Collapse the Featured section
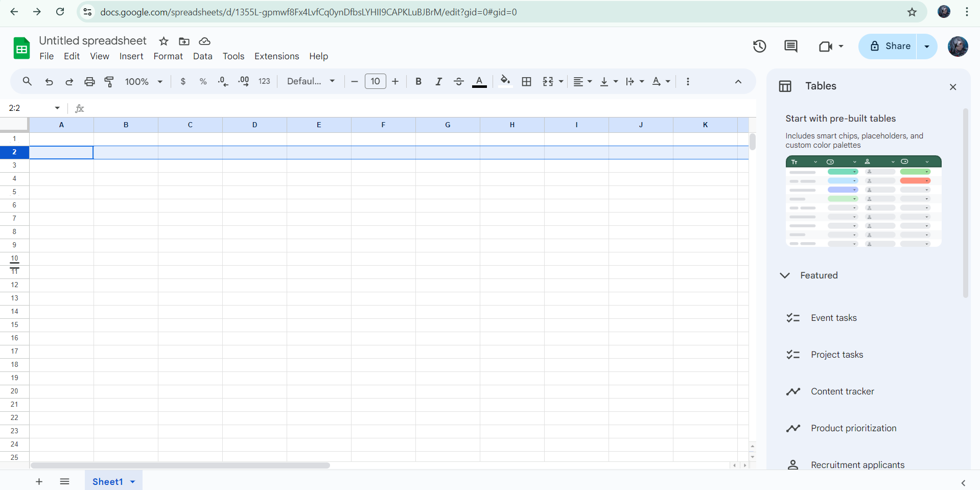Screen dimensions: 980x490 785,275
